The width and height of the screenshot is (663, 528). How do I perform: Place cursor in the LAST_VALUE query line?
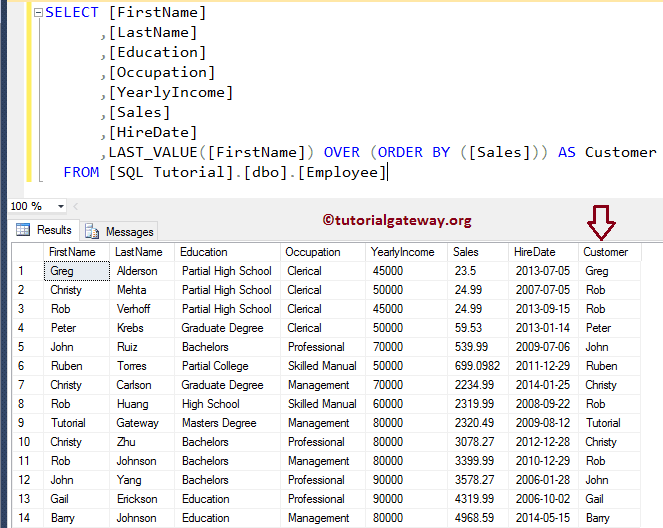click(x=380, y=152)
